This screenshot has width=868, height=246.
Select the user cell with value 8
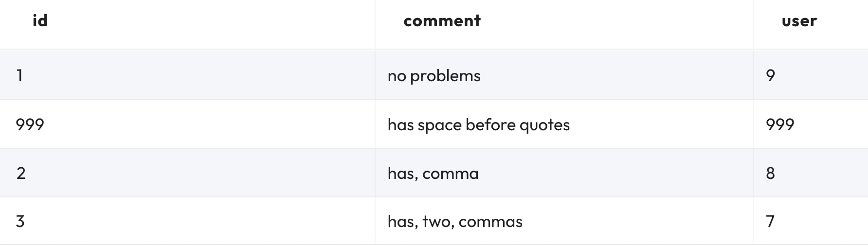[811, 173]
